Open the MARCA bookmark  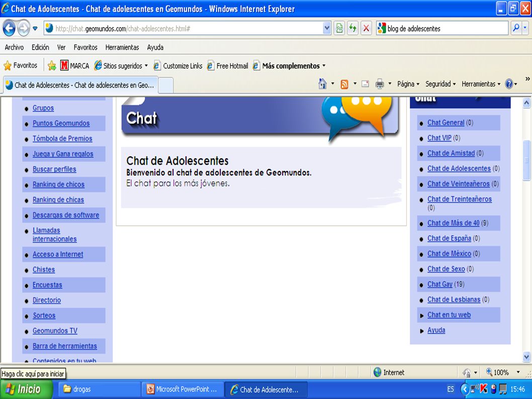coord(74,65)
